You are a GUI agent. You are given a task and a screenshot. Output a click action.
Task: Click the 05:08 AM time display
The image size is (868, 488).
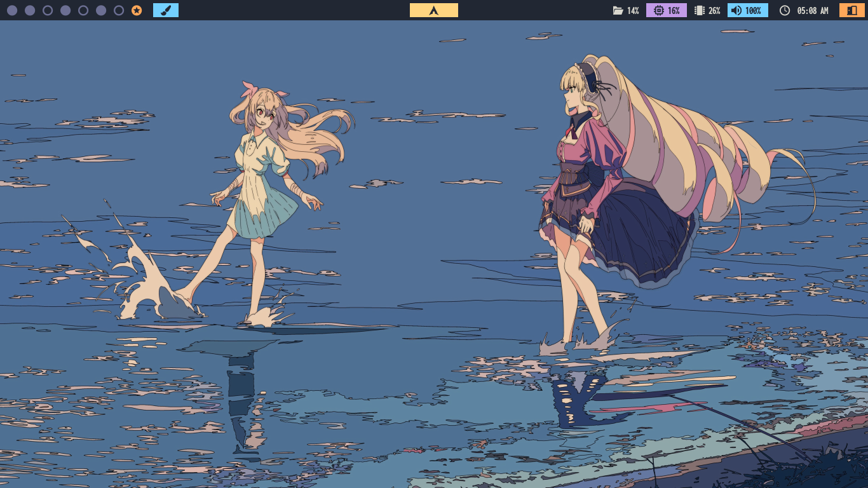tap(813, 11)
